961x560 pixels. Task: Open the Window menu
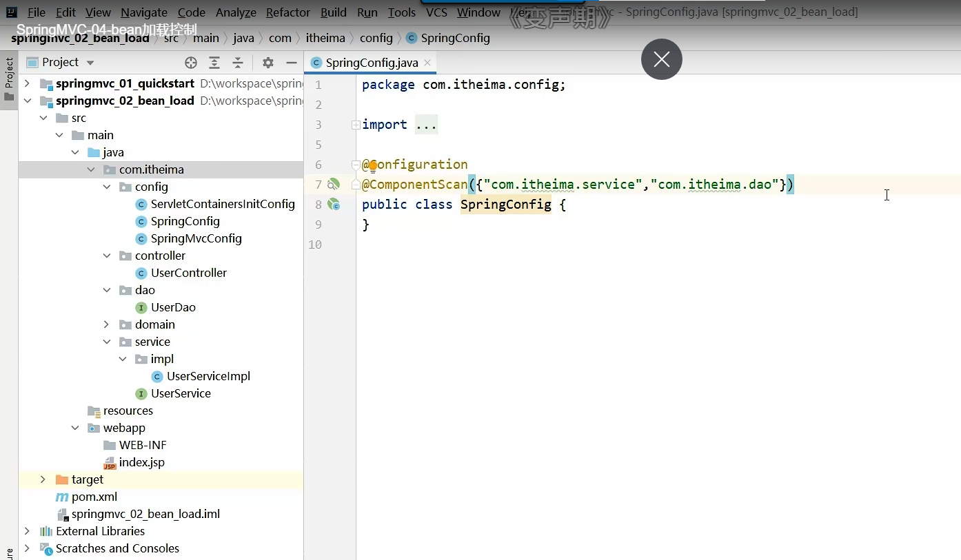[478, 12]
